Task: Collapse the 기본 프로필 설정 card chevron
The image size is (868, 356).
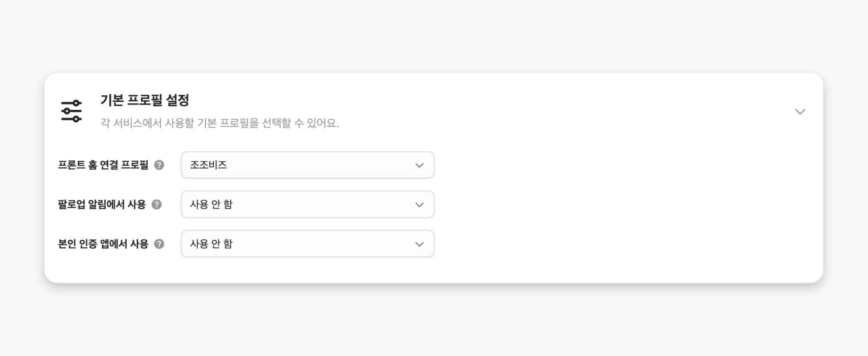Action: 800,112
